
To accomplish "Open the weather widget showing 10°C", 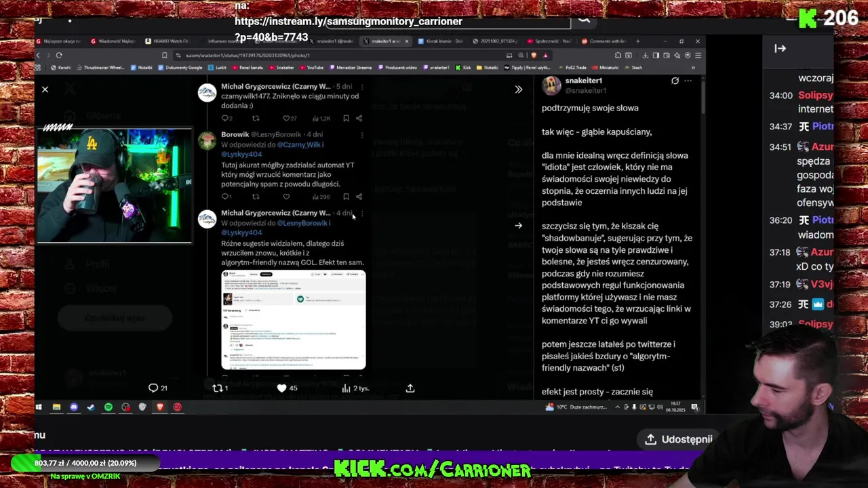I will (x=577, y=407).
